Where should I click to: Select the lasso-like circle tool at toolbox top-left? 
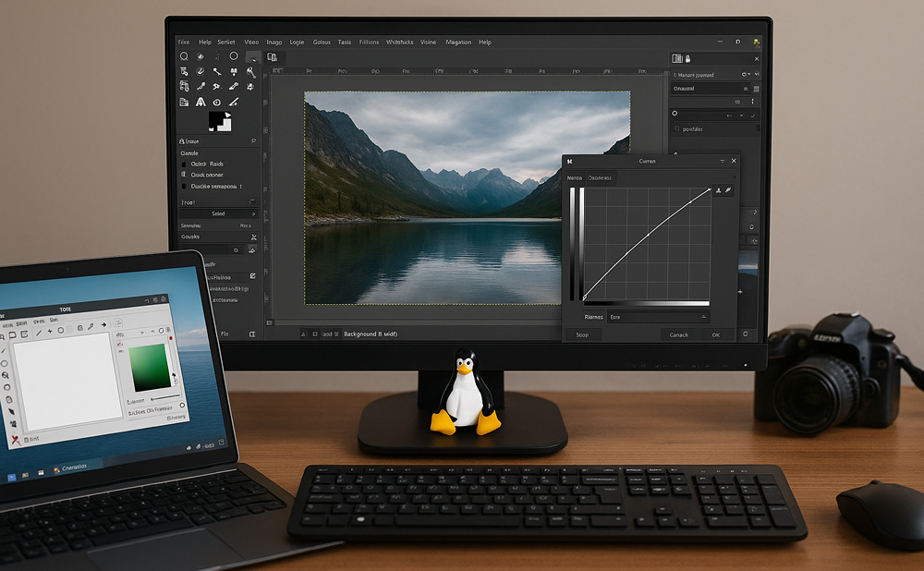click(184, 56)
